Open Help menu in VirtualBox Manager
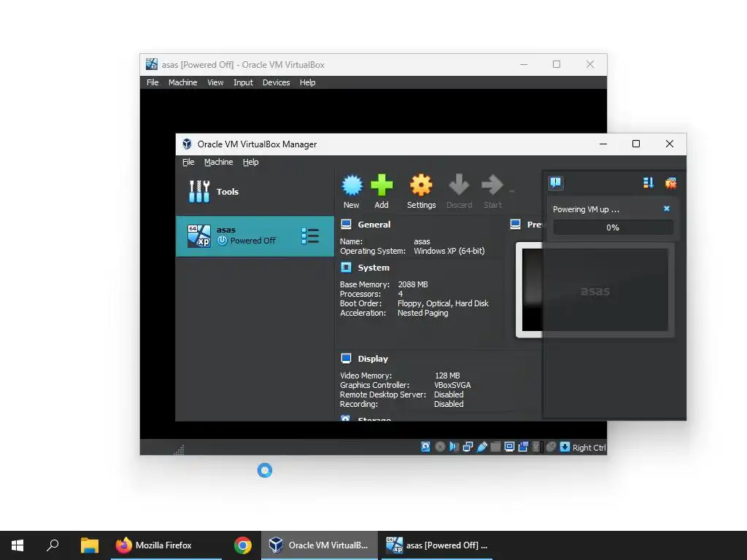 pos(251,162)
